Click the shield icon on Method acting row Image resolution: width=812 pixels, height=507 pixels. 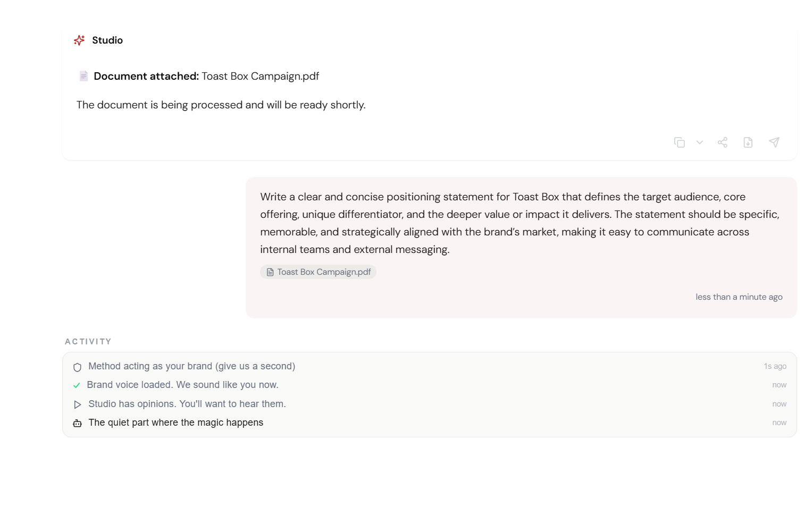pyautogui.click(x=77, y=367)
